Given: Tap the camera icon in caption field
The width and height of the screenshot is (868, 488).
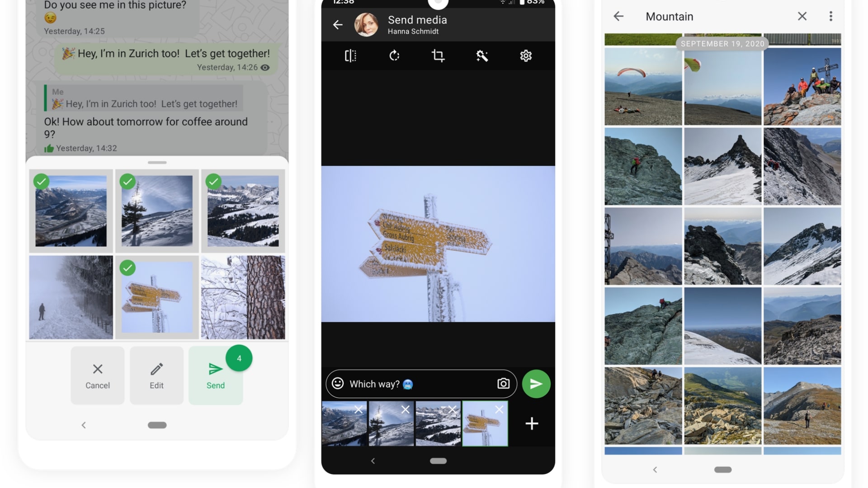Looking at the screenshot, I should pos(503,384).
